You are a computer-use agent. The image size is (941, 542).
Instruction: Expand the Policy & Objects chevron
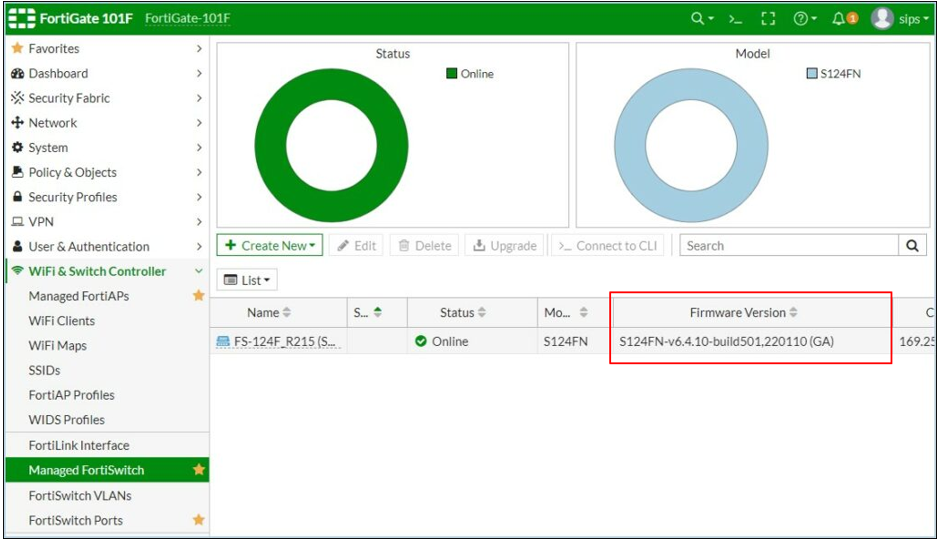(x=199, y=172)
